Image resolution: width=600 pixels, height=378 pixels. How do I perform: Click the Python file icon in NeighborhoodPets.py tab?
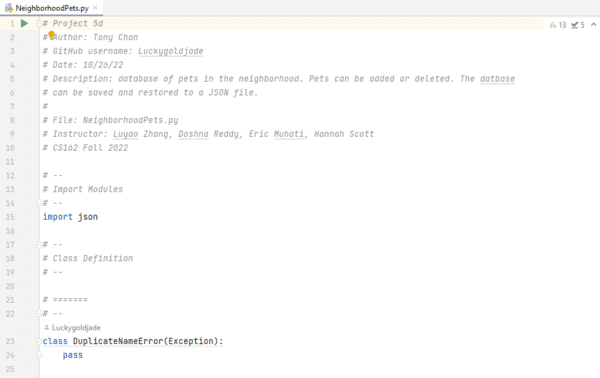(8, 8)
